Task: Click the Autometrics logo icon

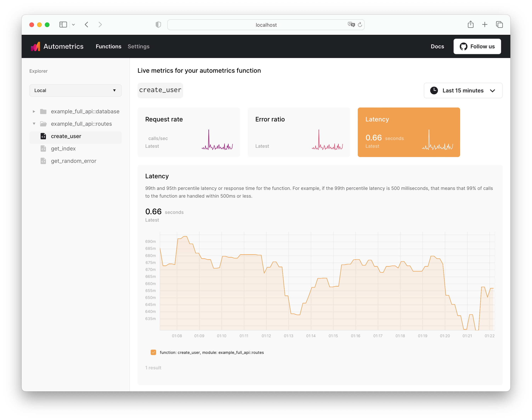Action: (36, 46)
